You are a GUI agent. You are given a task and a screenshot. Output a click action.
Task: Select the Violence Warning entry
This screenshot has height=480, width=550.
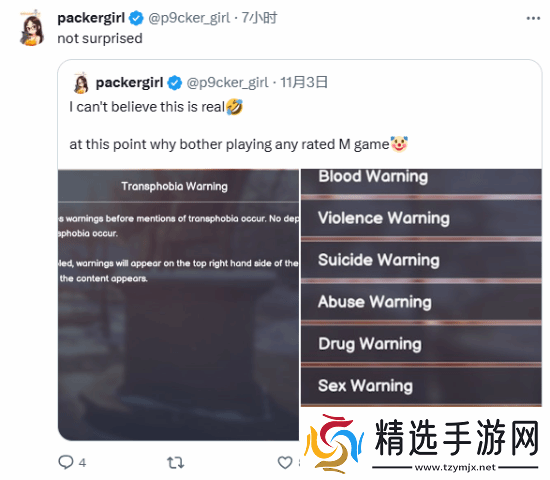click(x=421, y=218)
